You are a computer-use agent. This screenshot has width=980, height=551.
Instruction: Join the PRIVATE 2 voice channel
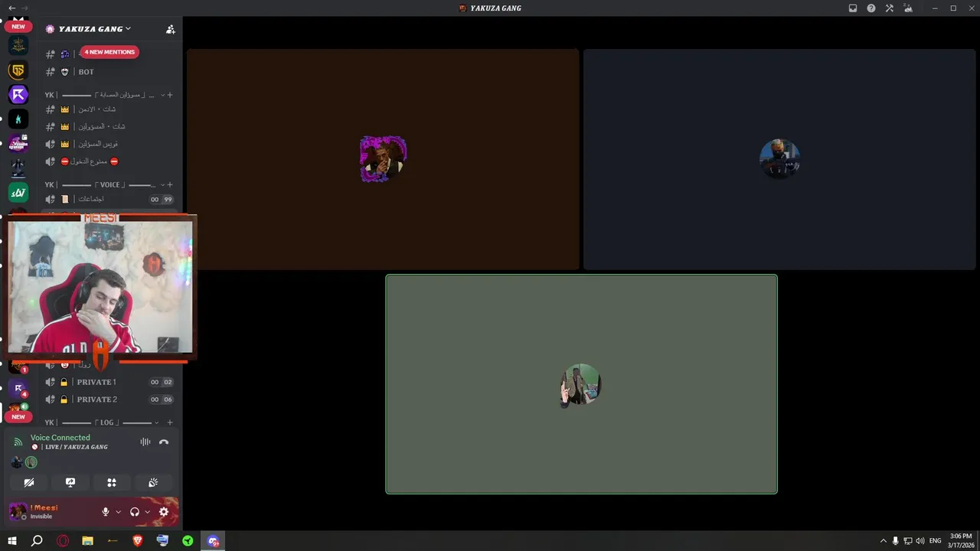click(x=110, y=399)
